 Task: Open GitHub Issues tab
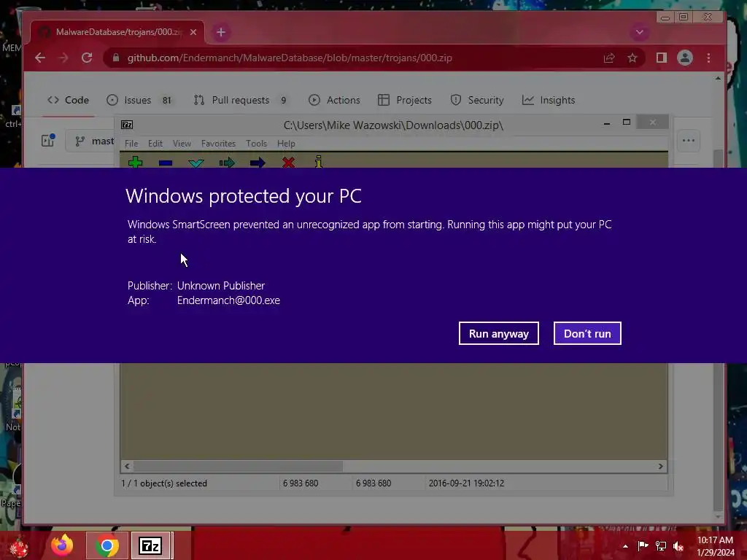pos(139,100)
